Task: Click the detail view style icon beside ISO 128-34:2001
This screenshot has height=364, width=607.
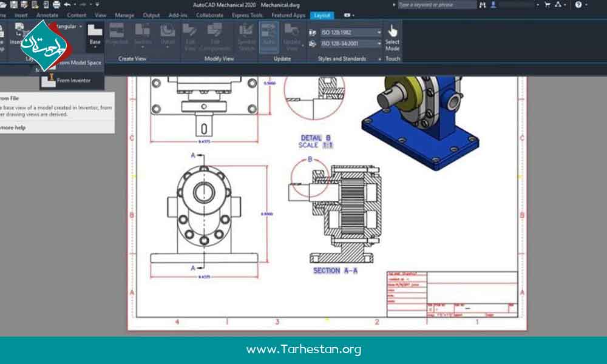Action: click(313, 44)
